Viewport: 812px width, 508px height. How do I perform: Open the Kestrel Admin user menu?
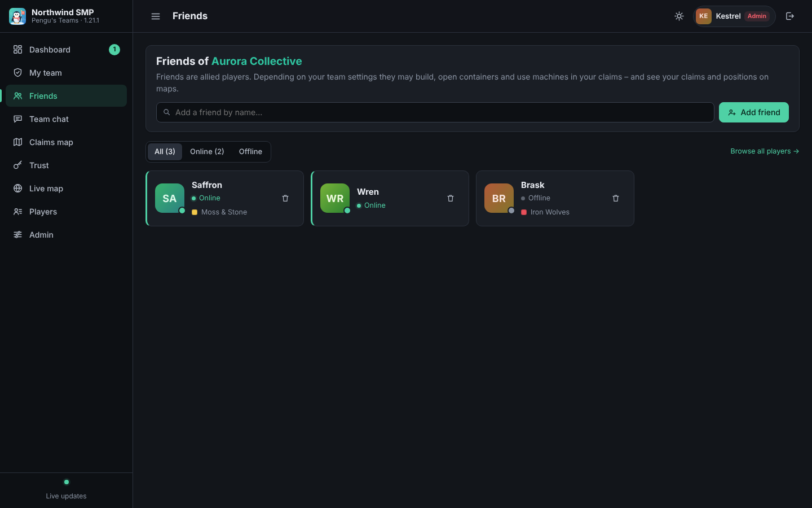pos(734,16)
